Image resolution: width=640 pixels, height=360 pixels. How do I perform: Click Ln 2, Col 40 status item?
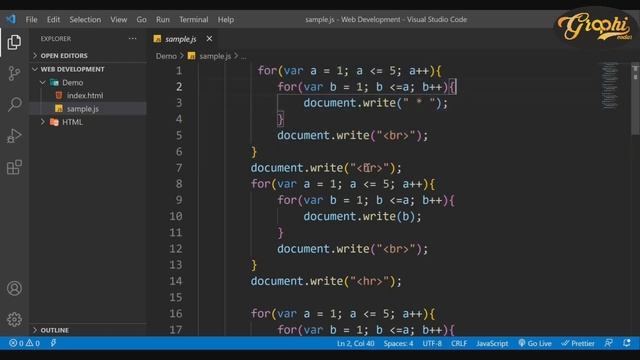click(x=356, y=343)
